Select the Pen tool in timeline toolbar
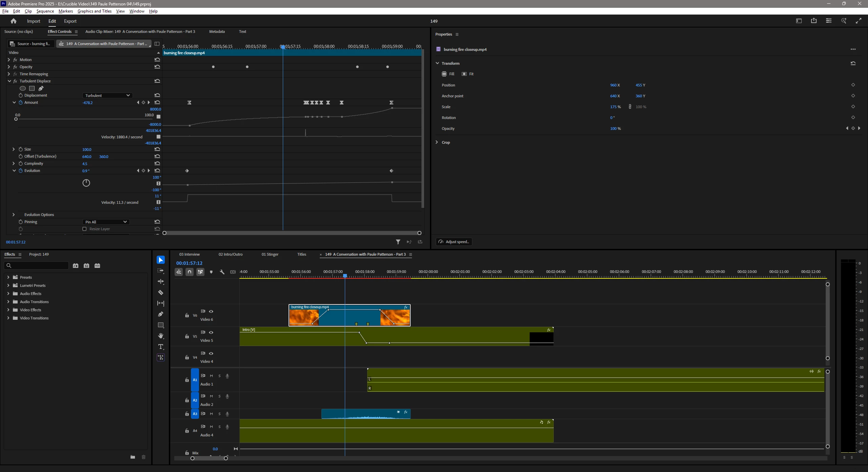The height and width of the screenshot is (472, 868). 161,314
